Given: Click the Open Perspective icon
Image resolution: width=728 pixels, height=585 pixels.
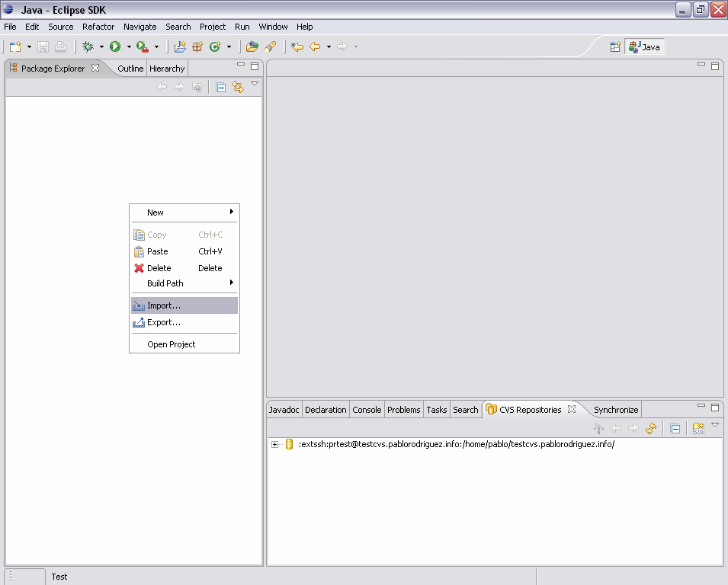Looking at the screenshot, I should pos(615,47).
